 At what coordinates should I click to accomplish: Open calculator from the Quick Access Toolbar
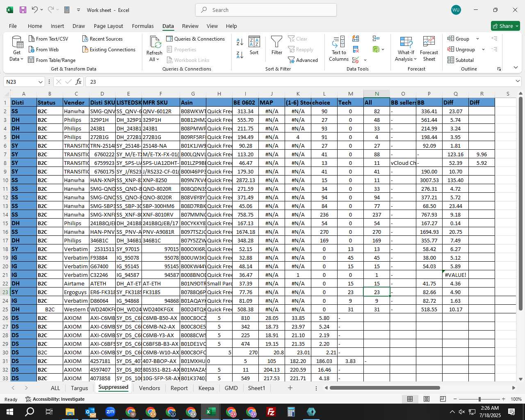(x=67, y=10)
